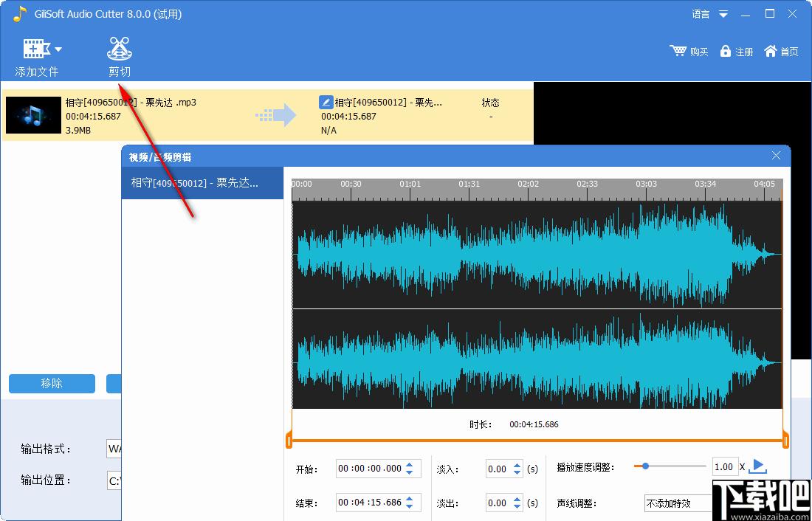
Task: Open the Cut (剪切) scissors tool
Action: point(120,56)
